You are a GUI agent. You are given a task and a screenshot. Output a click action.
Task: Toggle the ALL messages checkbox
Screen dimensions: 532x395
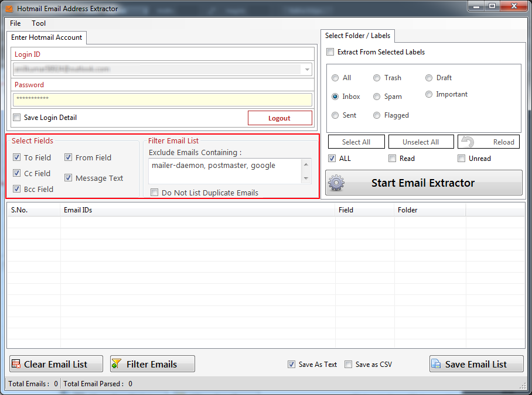(332, 158)
